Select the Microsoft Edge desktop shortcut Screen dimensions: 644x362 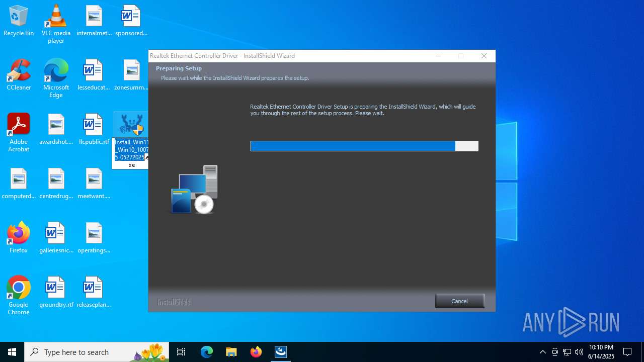(56, 78)
